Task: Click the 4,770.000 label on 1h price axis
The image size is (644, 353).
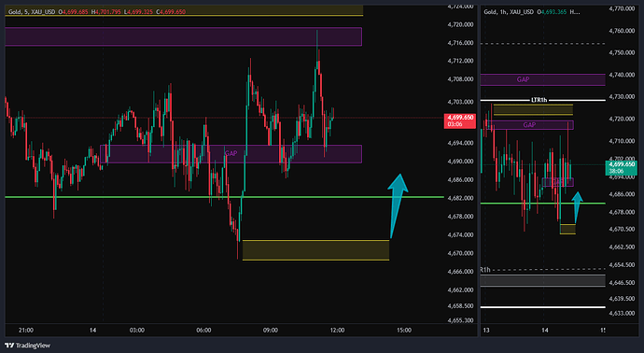Action: pos(623,8)
